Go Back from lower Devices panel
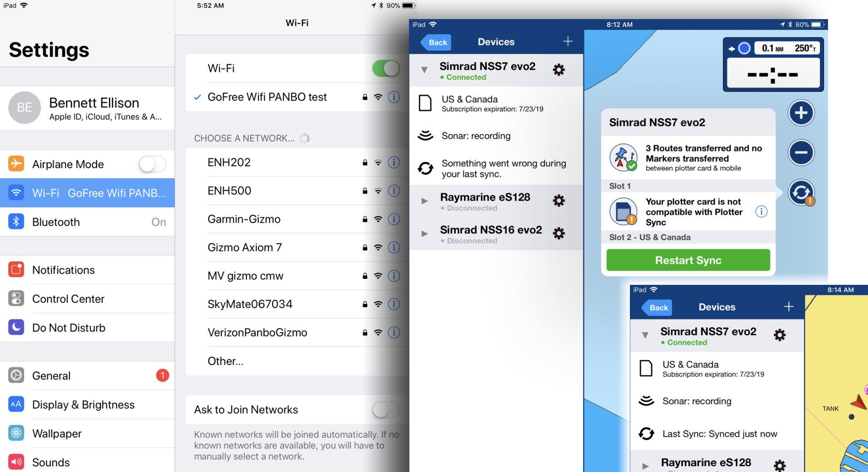 (x=657, y=308)
